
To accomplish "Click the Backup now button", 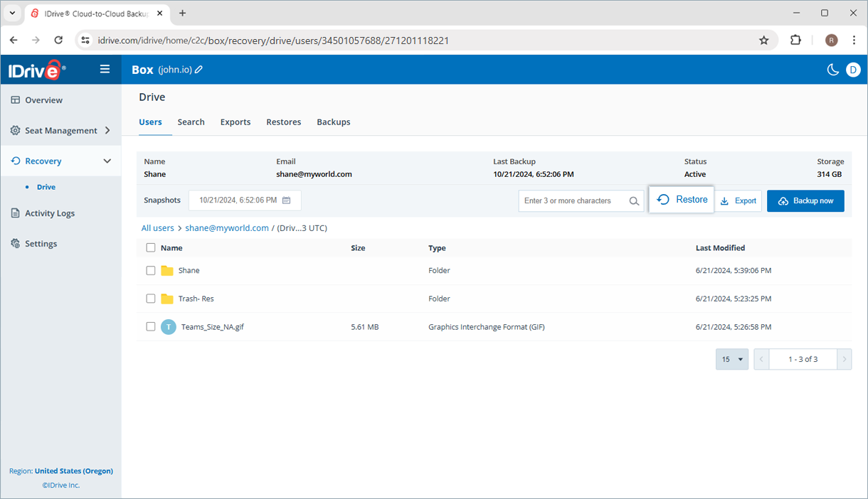I will pos(805,200).
